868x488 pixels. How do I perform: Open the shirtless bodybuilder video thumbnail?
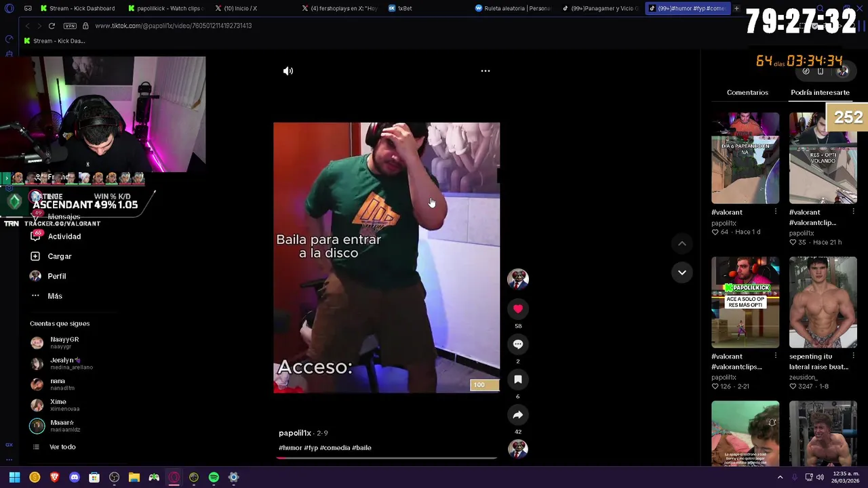(823, 302)
